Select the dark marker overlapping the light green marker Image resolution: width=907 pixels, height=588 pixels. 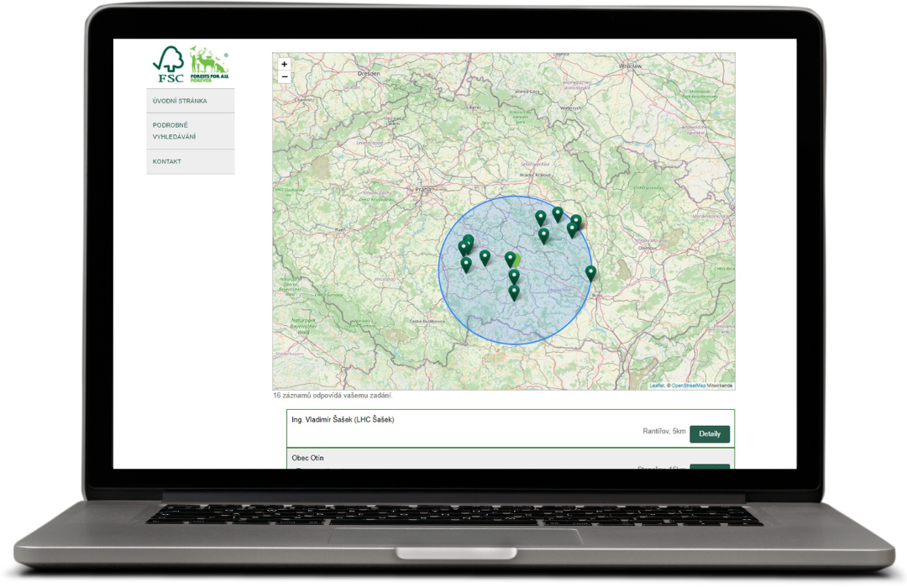click(x=510, y=260)
